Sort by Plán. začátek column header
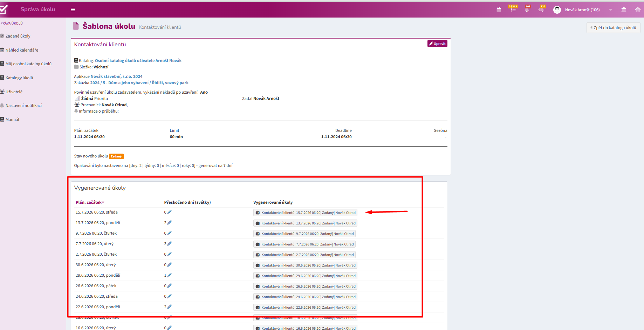 90,202
